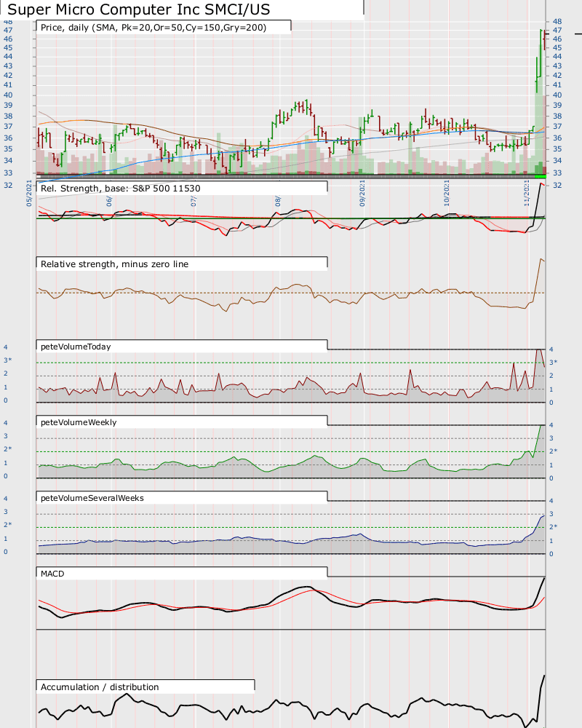
Task: Click 3* on peteVolumeToday left axis
Action: [7, 360]
